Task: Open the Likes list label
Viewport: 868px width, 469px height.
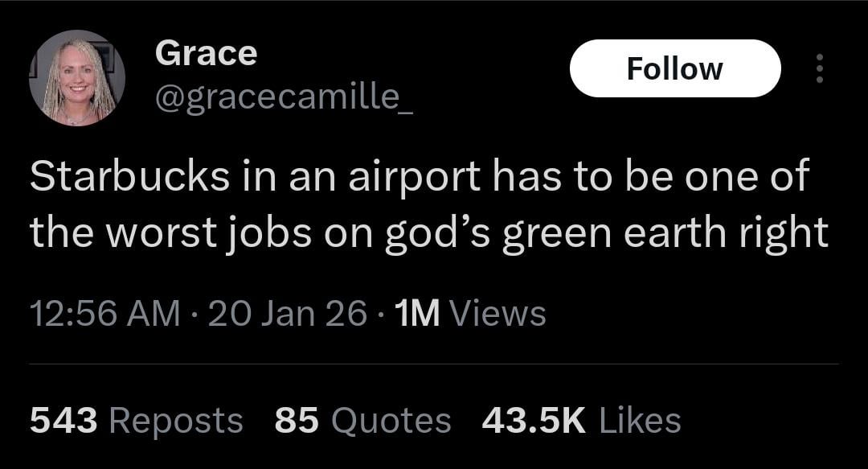Action: (640, 420)
